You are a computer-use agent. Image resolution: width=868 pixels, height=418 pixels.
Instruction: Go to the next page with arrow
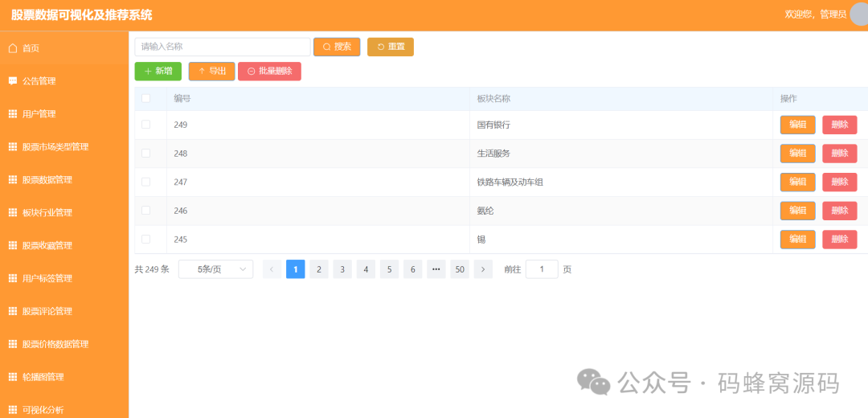483,269
